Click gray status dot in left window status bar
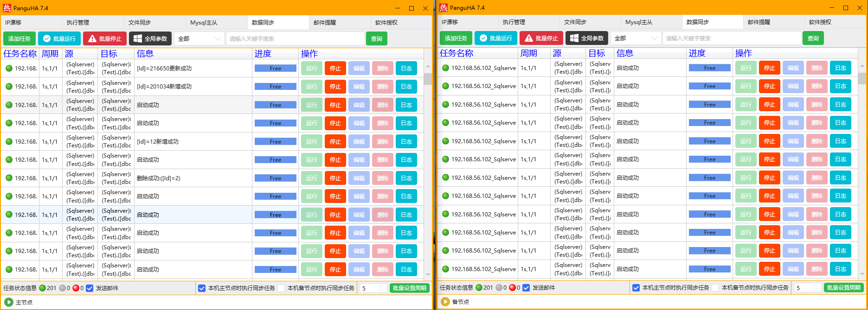 tap(63, 288)
